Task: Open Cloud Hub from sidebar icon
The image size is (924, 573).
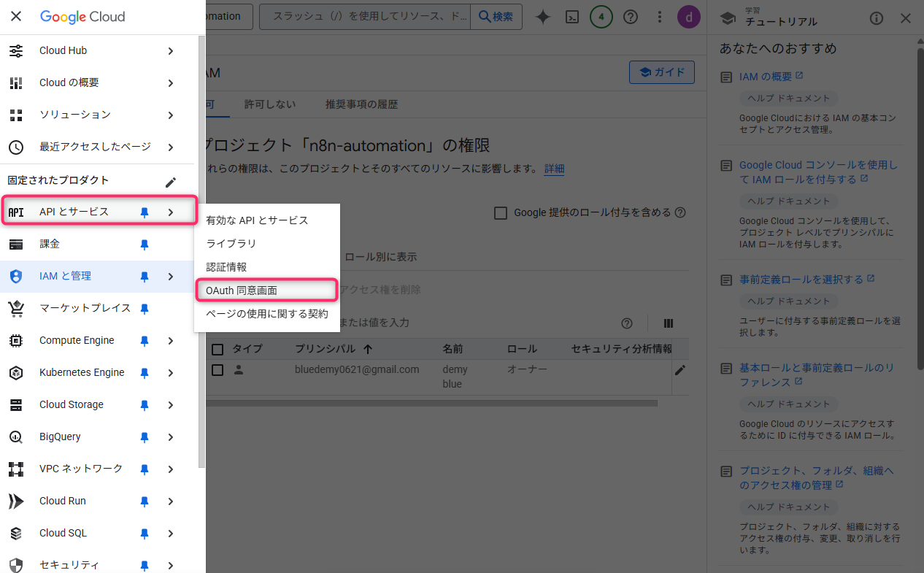Action: pos(16,50)
